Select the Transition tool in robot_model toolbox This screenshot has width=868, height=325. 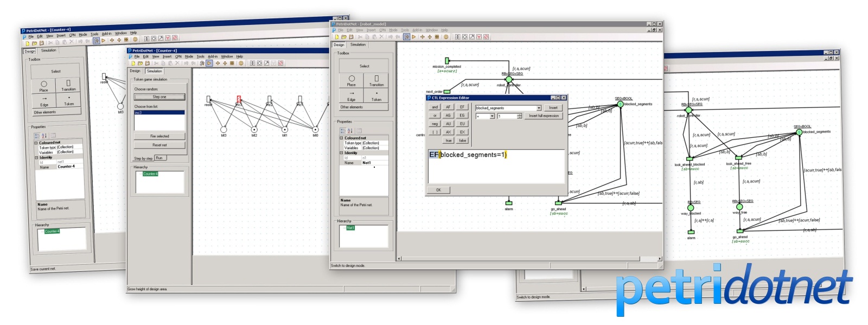[x=376, y=81]
